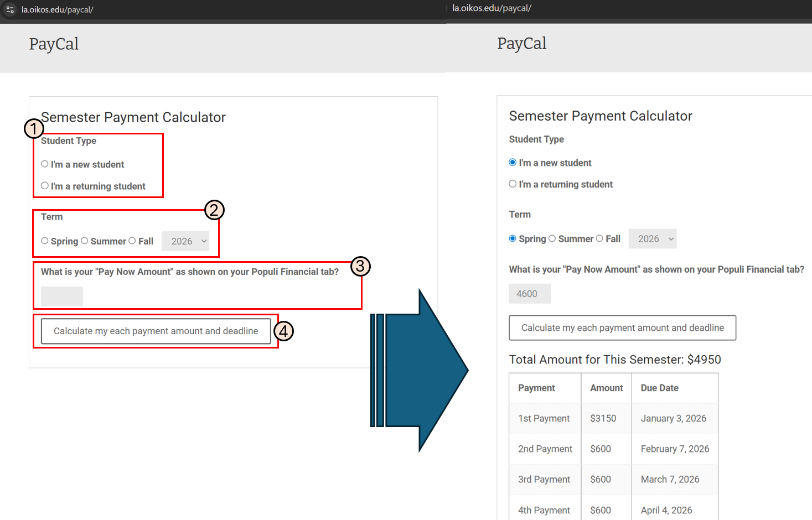Select the unchecked "I'm a new student" radio
The image size is (812, 520).
[45, 164]
